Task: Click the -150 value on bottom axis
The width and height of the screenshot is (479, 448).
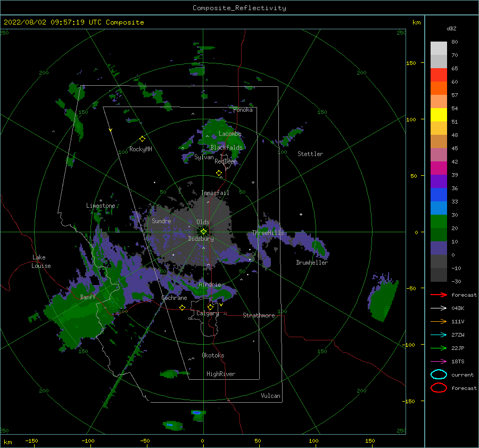Action: [31, 441]
